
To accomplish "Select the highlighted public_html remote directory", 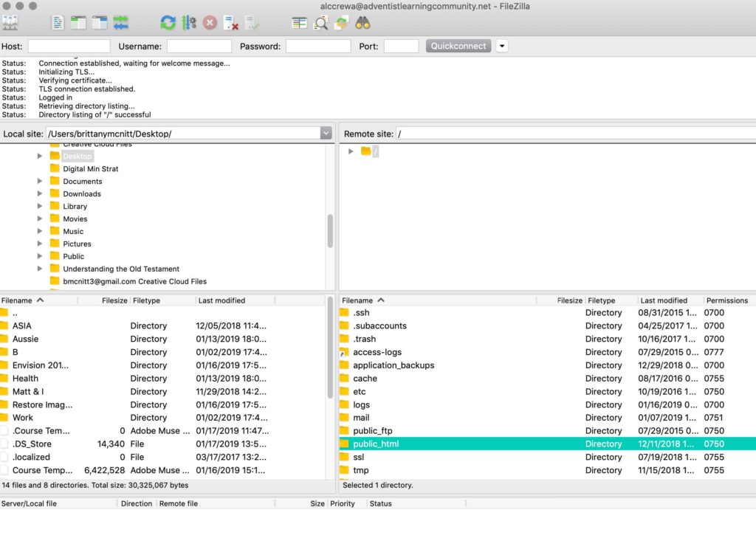I will point(376,444).
